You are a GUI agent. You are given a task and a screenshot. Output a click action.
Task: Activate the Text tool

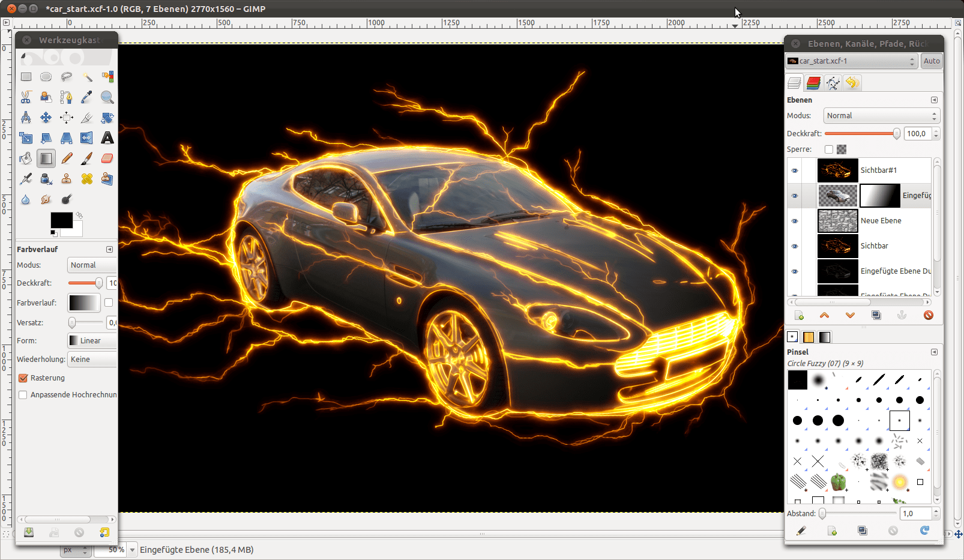[107, 138]
